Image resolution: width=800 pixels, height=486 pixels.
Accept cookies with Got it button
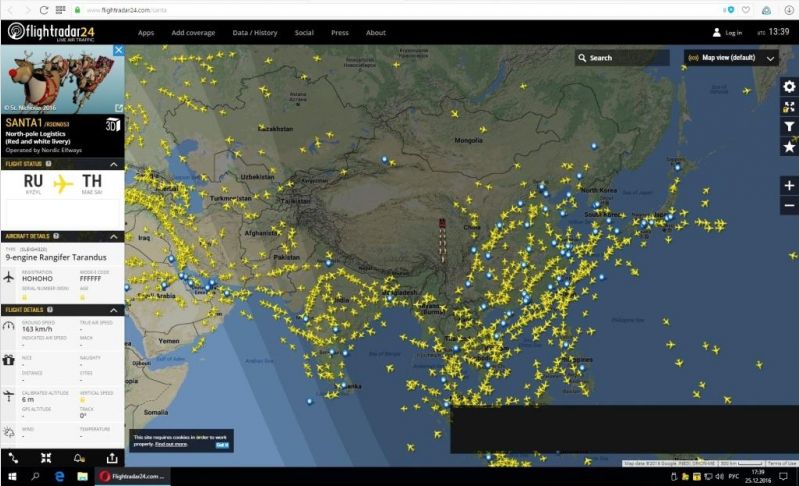pos(222,445)
